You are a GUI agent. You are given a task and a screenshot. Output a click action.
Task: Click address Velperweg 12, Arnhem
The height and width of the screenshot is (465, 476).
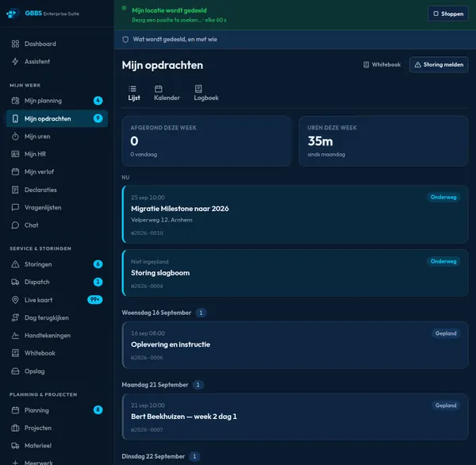pos(162,220)
